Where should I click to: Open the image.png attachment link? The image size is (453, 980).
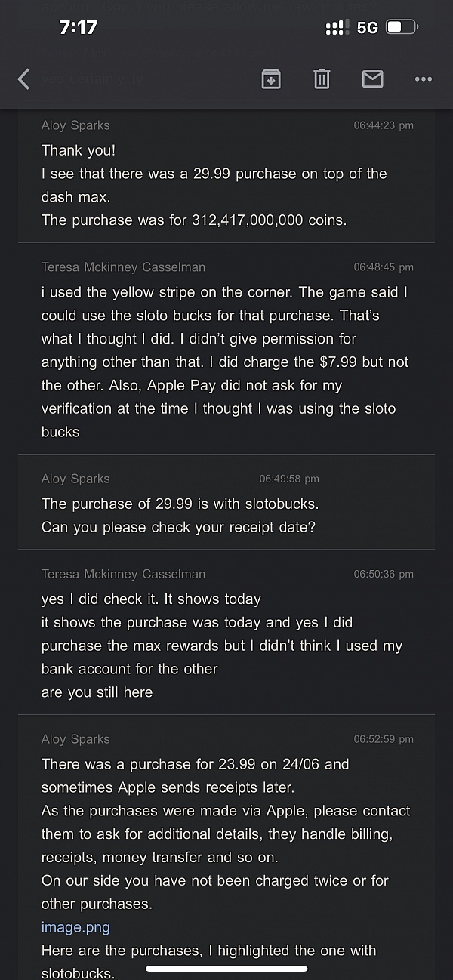[x=75, y=927]
